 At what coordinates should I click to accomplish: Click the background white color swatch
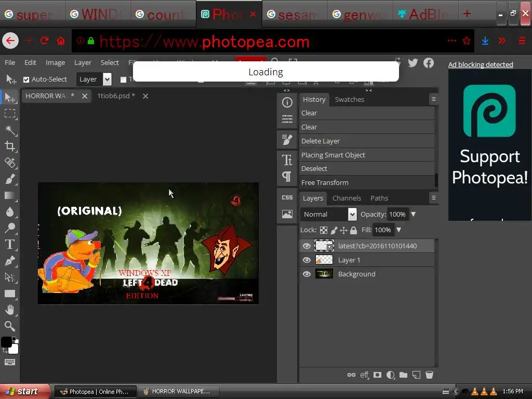coord(14,349)
